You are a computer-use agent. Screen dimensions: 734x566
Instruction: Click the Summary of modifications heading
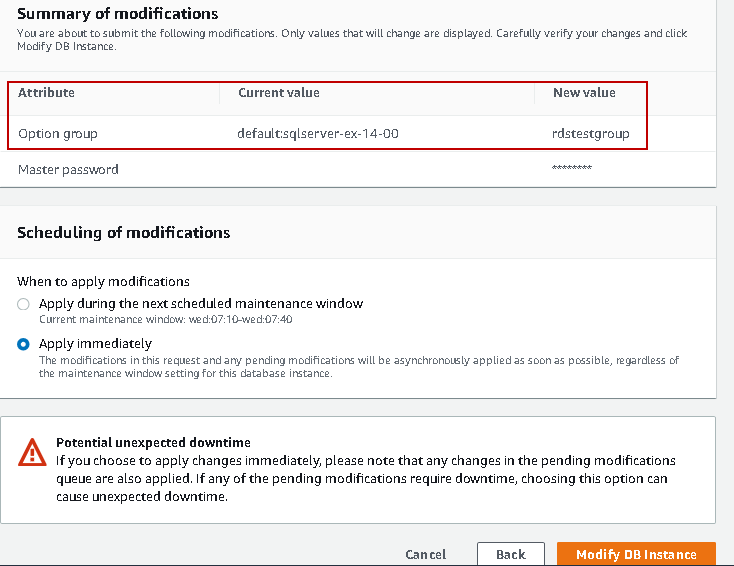(x=118, y=14)
